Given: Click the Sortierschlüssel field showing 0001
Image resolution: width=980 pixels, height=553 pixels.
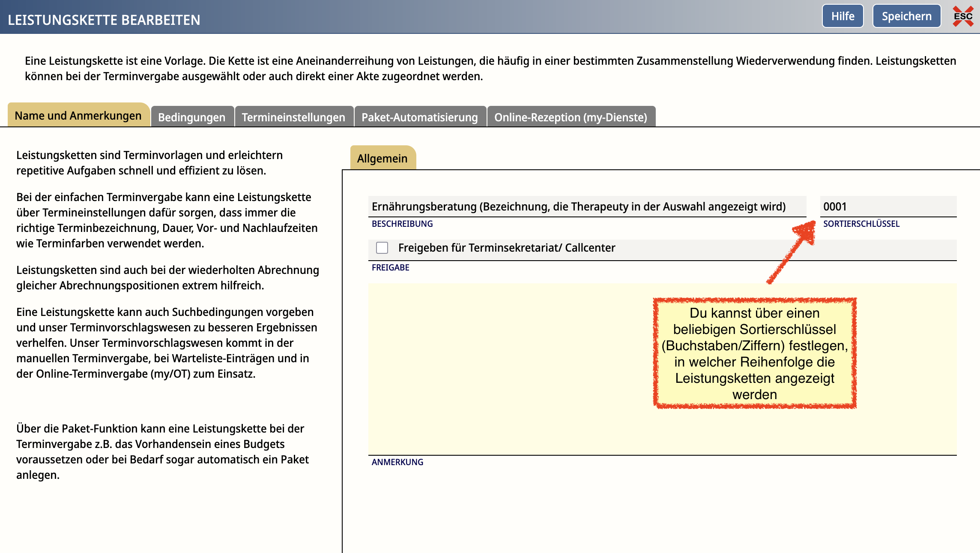Looking at the screenshot, I should [887, 207].
